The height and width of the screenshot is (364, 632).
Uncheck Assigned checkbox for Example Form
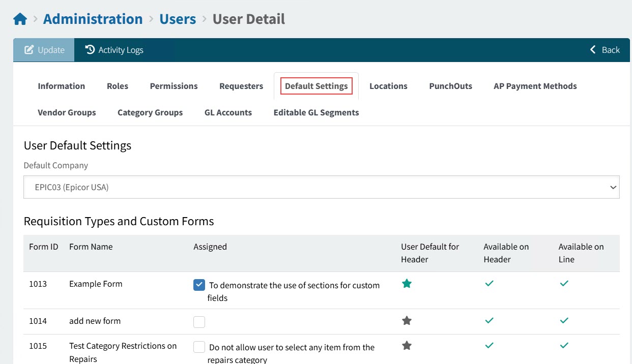point(199,285)
